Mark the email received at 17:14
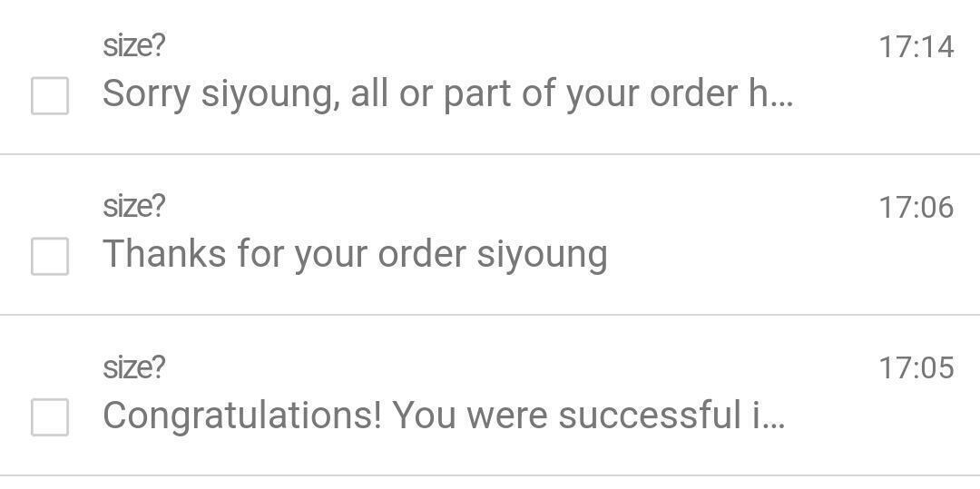The height and width of the screenshot is (489, 980). pyautogui.click(x=50, y=95)
